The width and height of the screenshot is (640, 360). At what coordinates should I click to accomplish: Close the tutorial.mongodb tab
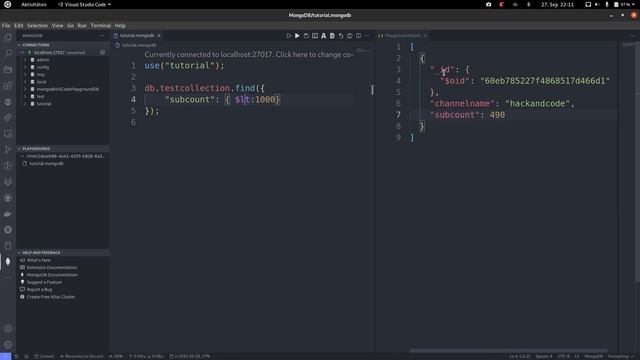159,36
